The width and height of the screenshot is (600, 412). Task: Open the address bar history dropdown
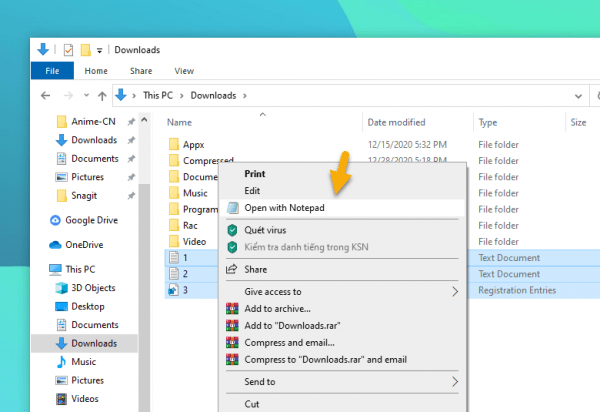pos(578,96)
